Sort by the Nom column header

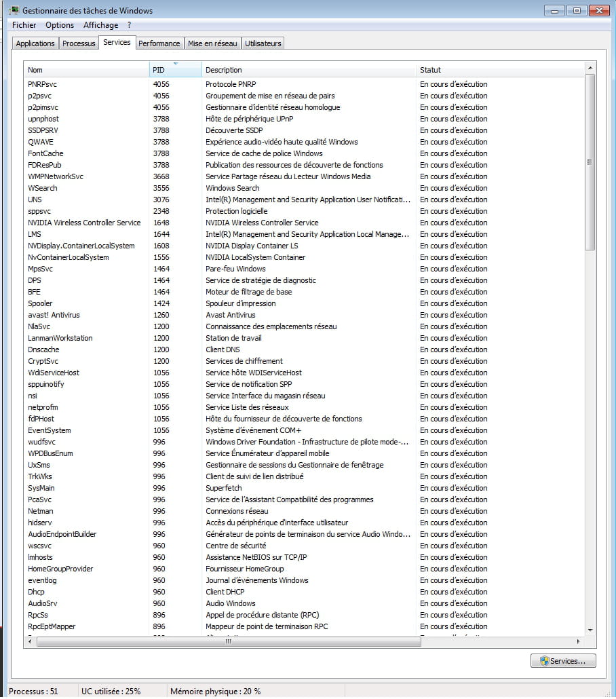(x=86, y=70)
